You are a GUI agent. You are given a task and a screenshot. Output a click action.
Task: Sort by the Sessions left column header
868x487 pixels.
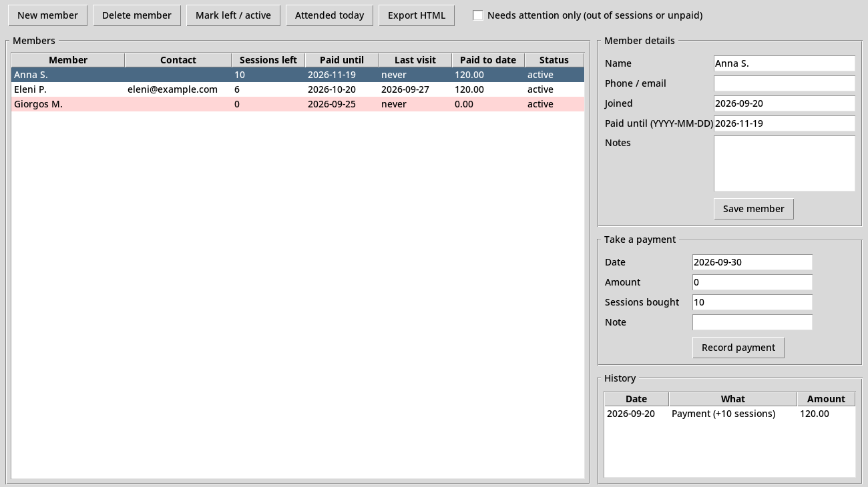(268, 60)
